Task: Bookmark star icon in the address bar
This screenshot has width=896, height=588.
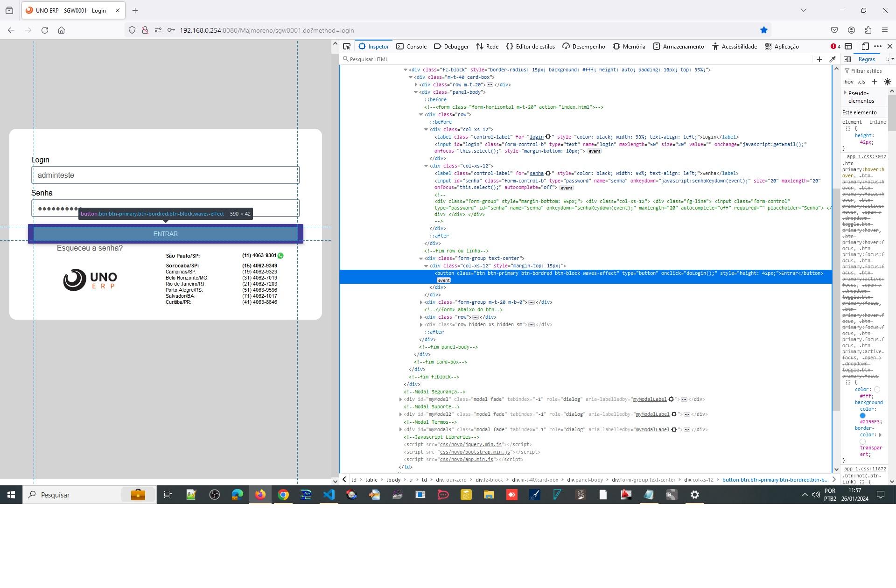Action: (764, 30)
